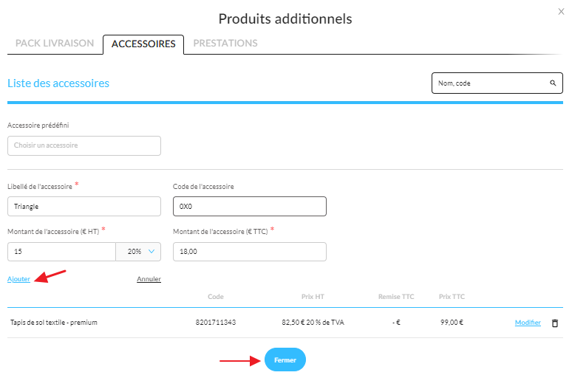Click the Prix TTC column header
Image resolution: width=572 pixels, height=392 pixels.
tap(452, 297)
